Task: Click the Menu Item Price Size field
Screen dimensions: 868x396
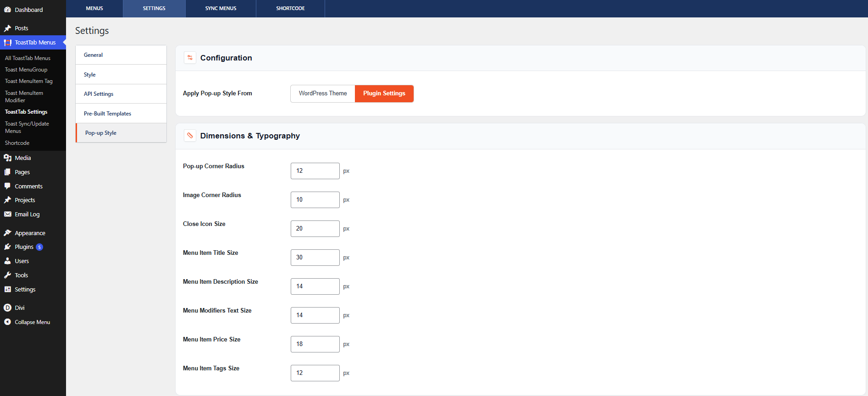Action: (x=315, y=344)
